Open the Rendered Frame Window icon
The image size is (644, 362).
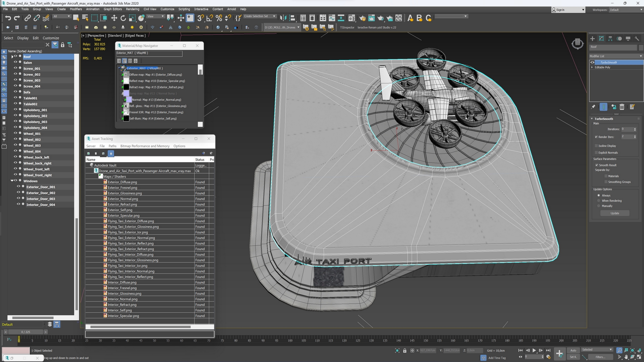pos(372,18)
